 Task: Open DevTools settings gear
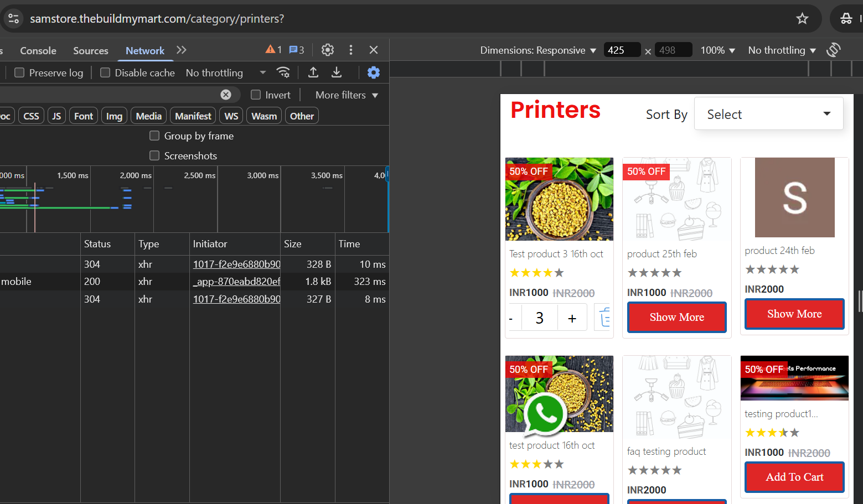328,50
